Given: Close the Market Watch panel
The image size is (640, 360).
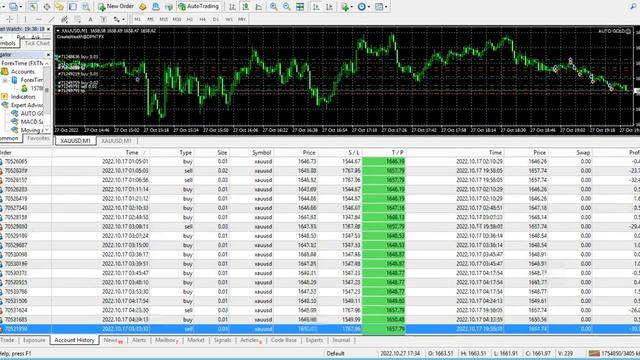Looking at the screenshot, I should tap(49, 29).
